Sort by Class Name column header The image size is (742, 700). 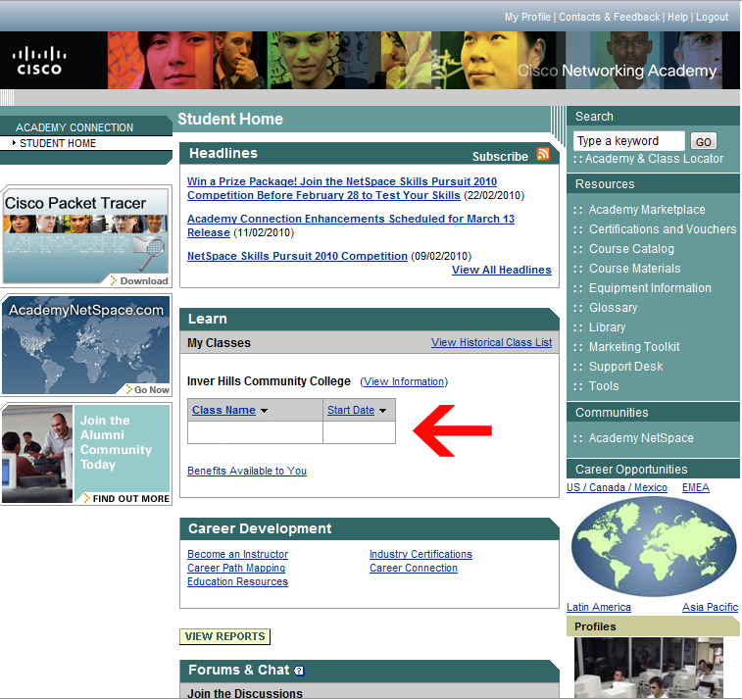(x=223, y=411)
